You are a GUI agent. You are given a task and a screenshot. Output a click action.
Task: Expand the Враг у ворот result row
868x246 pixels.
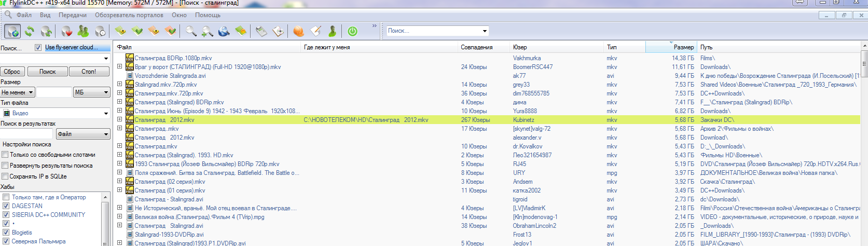click(x=119, y=67)
